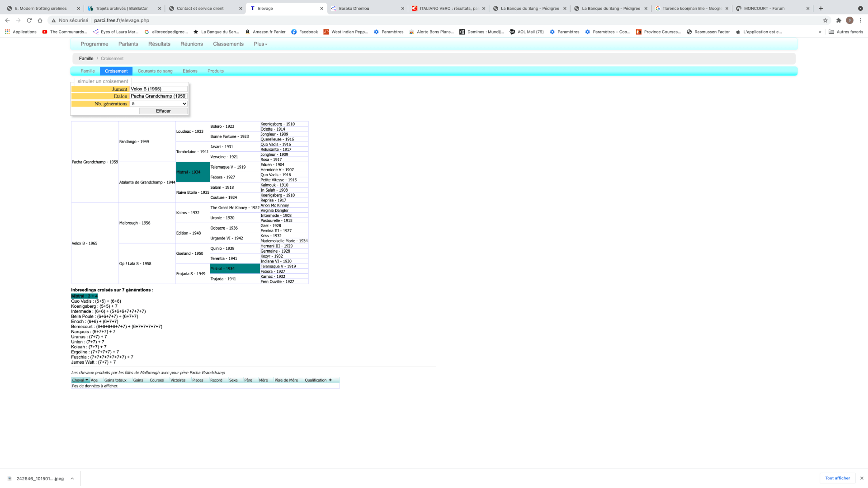Click Velox B - 1965 pedigree cell
The height and width of the screenshot is (488, 868).
[x=95, y=243]
